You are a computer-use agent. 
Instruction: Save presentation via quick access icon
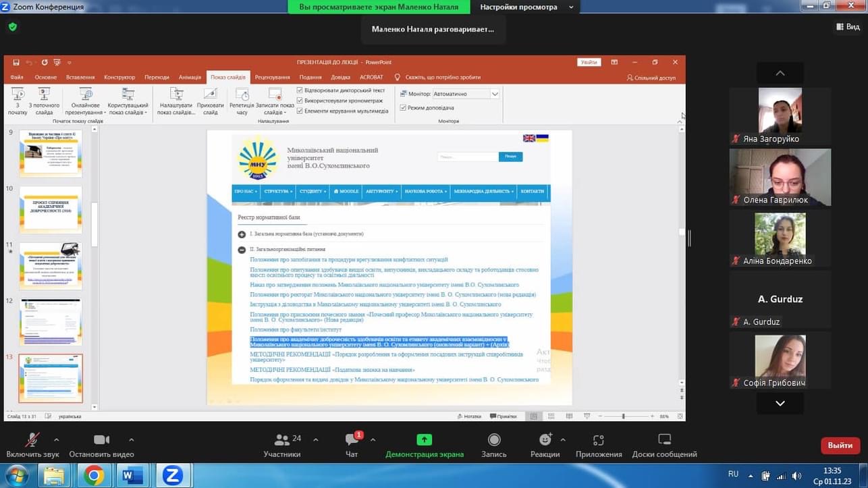[x=16, y=62]
